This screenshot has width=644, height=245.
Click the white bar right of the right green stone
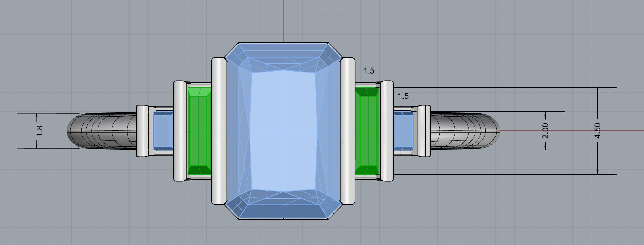[x=387, y=130]
